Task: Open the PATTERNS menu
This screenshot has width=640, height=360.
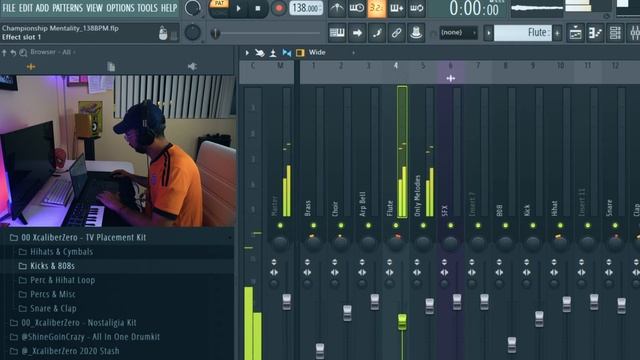Action: pos(67,8)
